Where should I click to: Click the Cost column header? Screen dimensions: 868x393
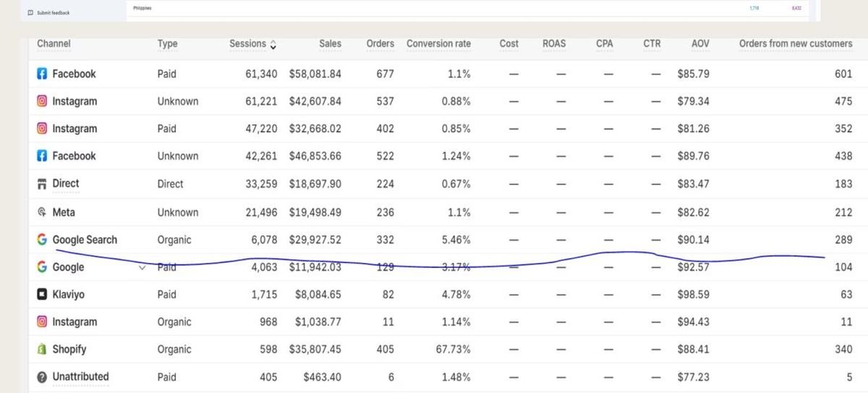(x=509, y=44)
